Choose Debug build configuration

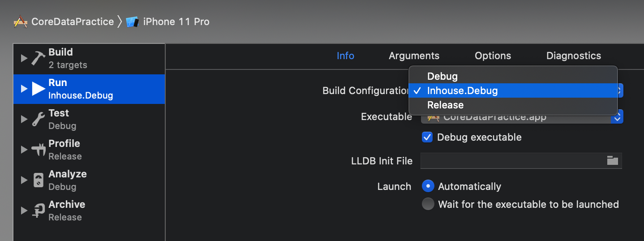point(513,76)
